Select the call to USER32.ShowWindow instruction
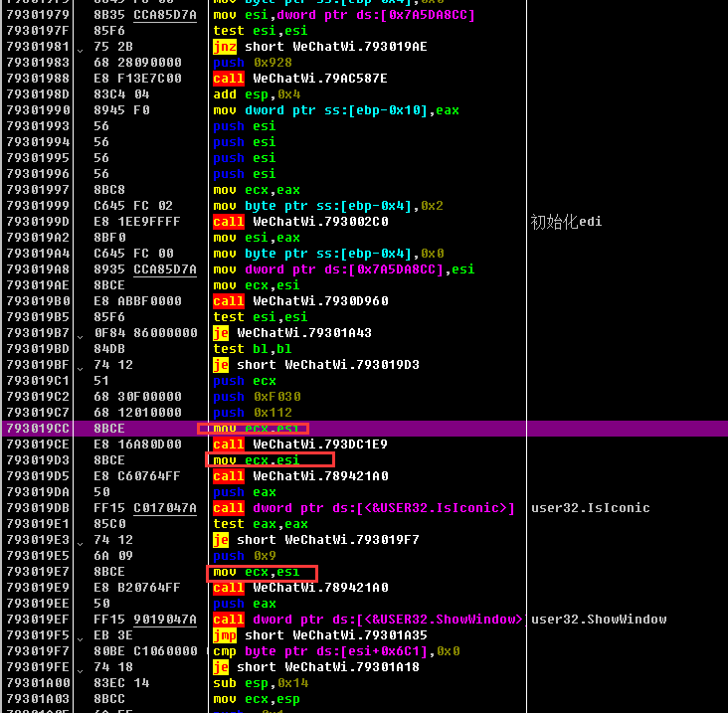Image resolution: width=728 pixels, height=713 pixels. point(368,620)
